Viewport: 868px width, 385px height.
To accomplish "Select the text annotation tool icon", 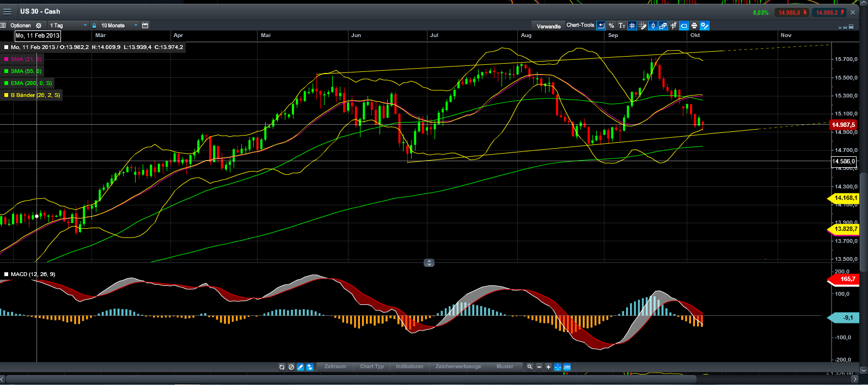I will click(x=622, y=26).
